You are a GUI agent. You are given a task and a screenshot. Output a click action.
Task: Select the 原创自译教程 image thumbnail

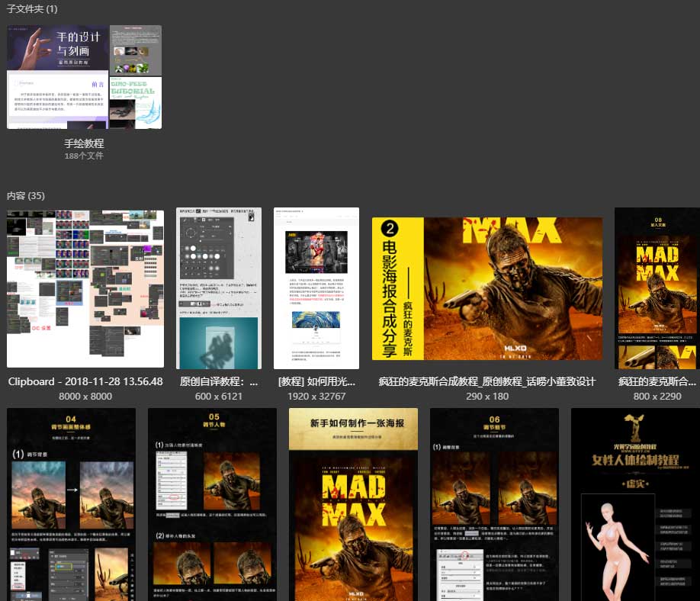click(219, 288)
